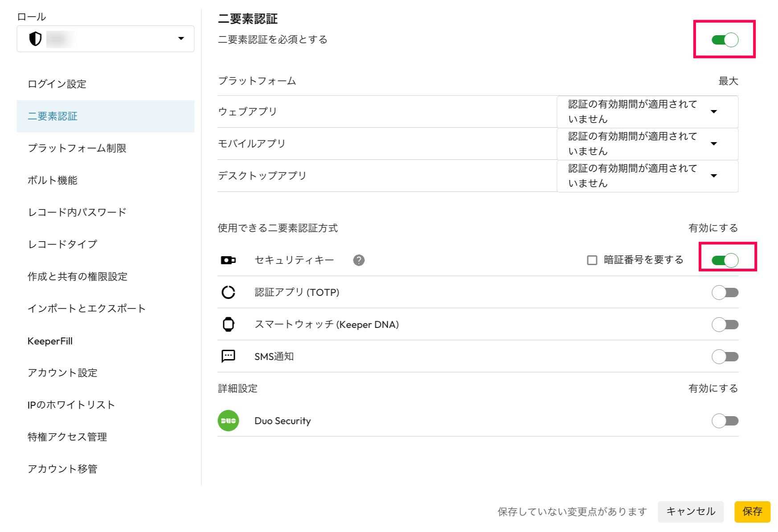Click the security key icon
This screenshot has height=532, width=778.
(228, 260)
